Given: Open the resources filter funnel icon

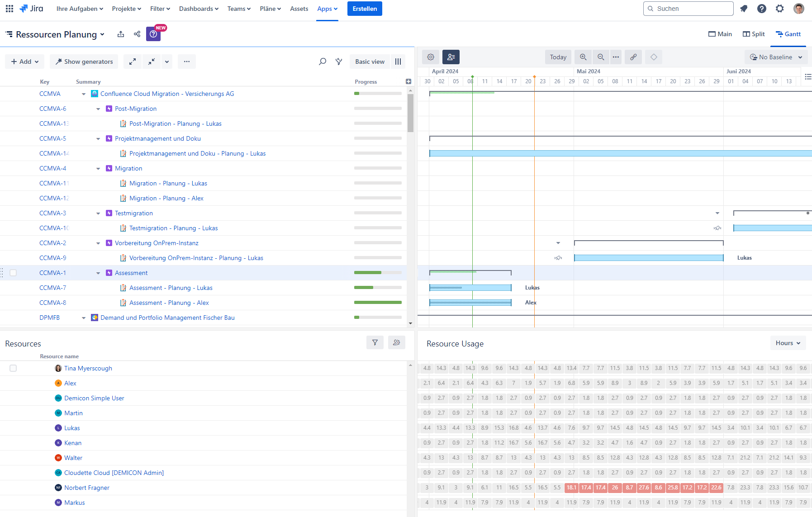Looking at the screenshot, I should coord(375,343).
